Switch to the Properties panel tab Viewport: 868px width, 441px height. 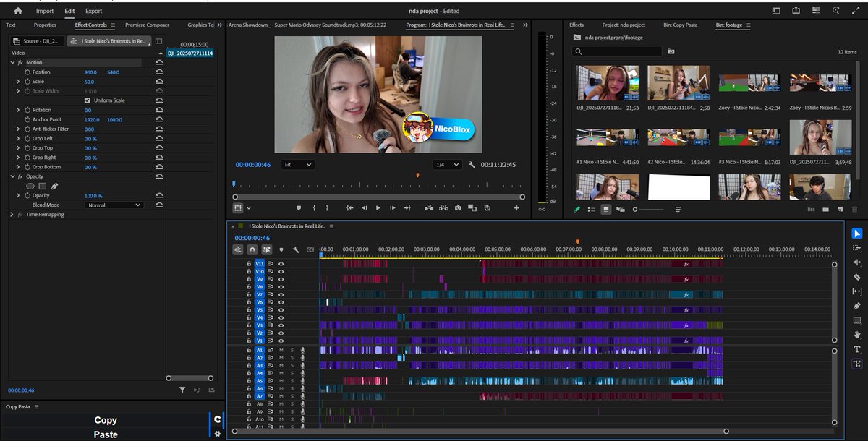tap(45, 25)
